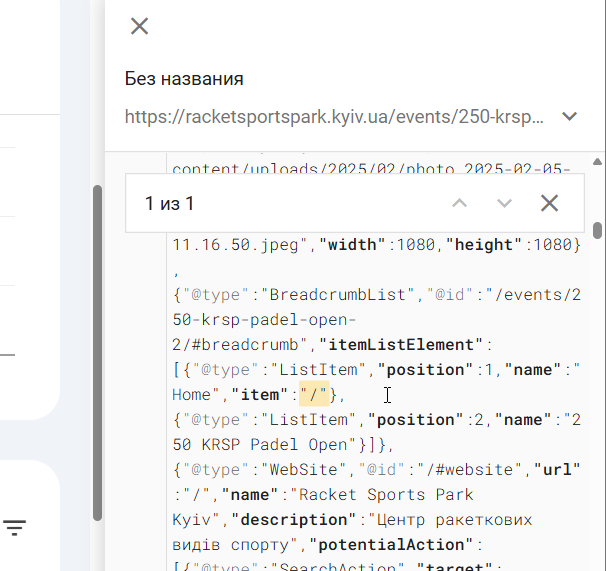This screenshot has width=606, height=571.
Task: Click the "BreadcrumbList" value in code
Action: tap(337, 295)
